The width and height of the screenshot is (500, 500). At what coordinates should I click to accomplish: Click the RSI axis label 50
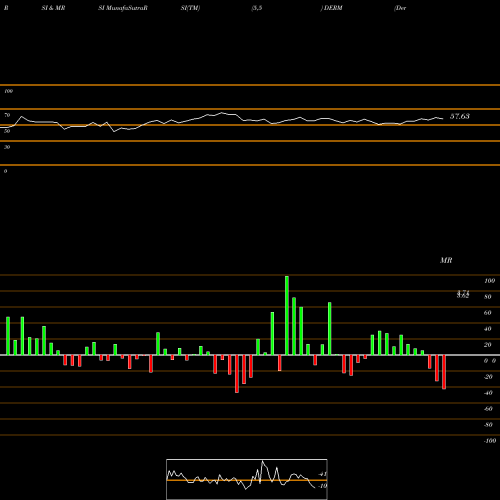click(x=7, y=131)
